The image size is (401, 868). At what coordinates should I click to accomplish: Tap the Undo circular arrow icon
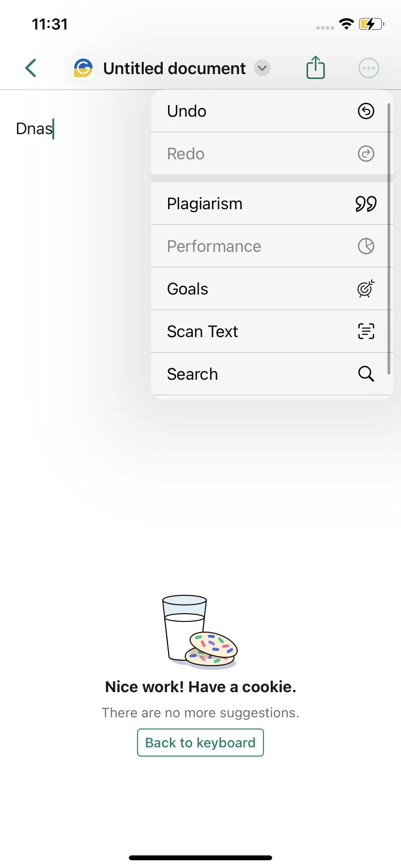click(366, 111)
